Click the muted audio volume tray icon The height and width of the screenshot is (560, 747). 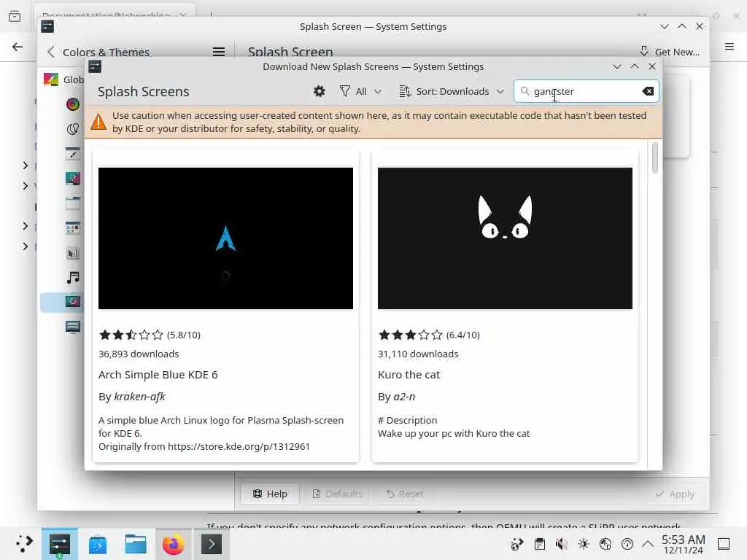(x=562, y=544)
